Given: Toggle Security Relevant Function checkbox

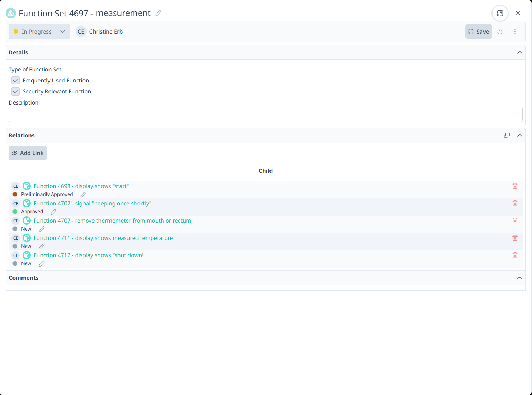Looking at the screenshot, I should 16,91.
